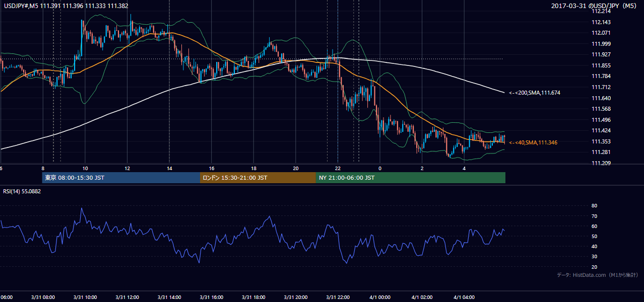644x302 pixels.
Task: Click hour marker 14 under price chart
Action: click(x=169, y=169)
